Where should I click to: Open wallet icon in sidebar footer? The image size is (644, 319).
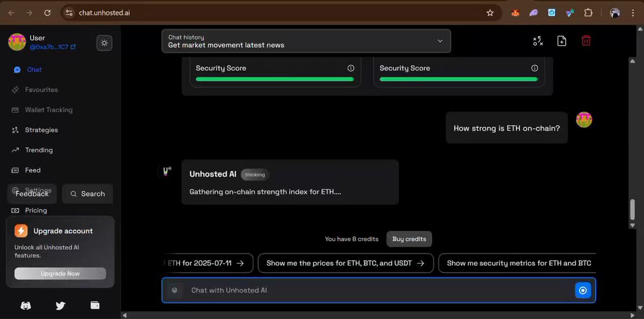point(95,305)
